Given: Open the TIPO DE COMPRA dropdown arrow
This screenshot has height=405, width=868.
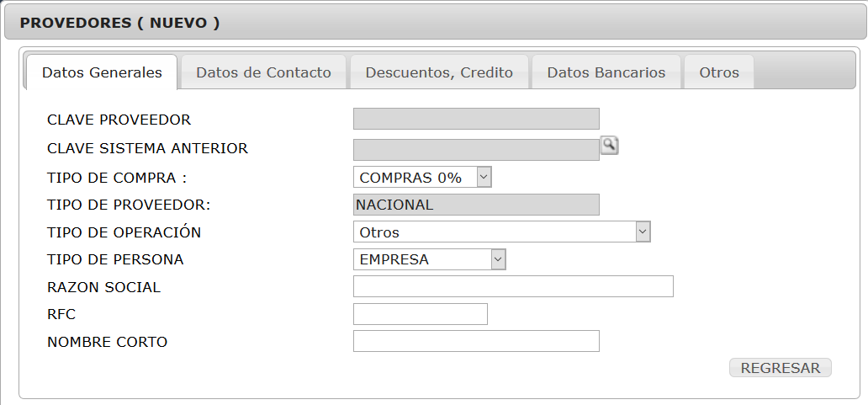Looking at the screenshot, I should point(484,178).
